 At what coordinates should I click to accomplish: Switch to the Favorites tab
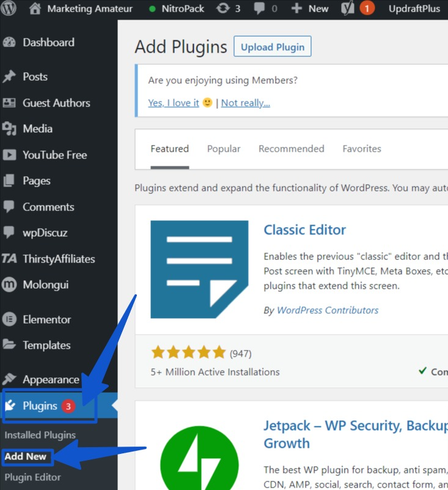pos(362,149)
